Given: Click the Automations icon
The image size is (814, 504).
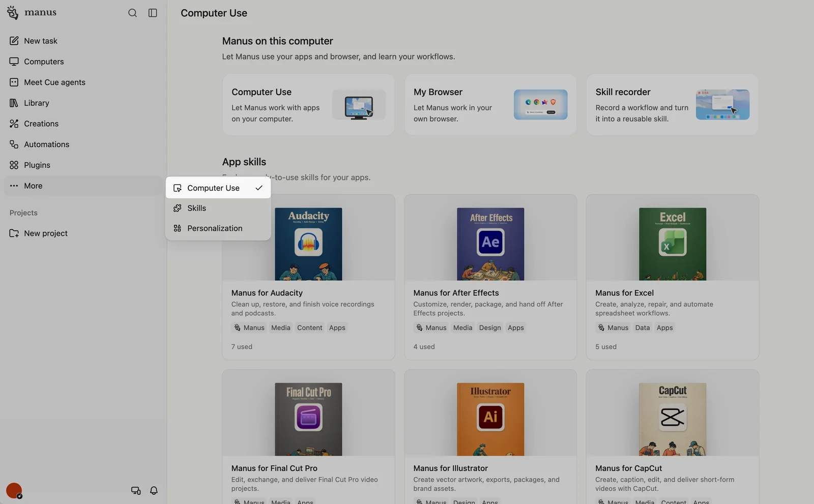Looking at the screenshot, I should (14, 144).
